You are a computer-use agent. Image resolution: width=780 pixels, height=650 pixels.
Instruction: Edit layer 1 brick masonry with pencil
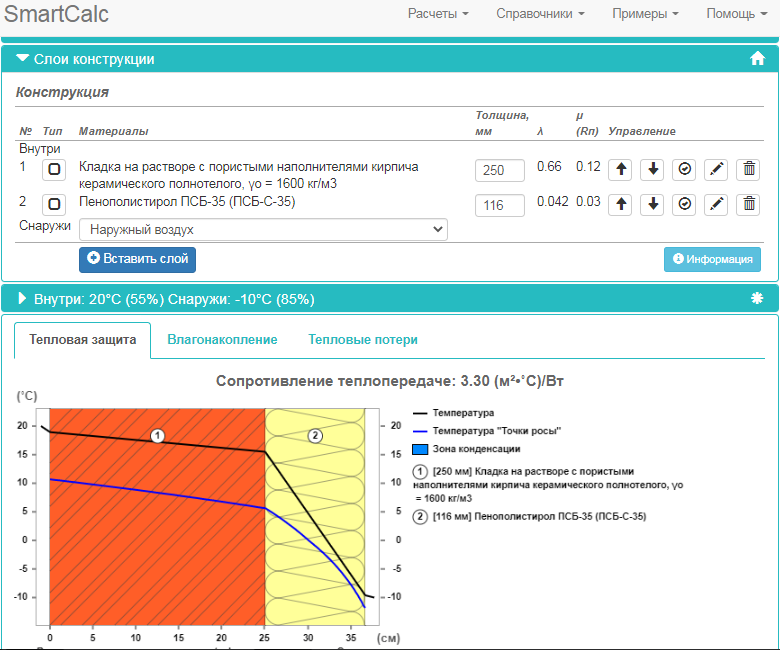[716, 170]
